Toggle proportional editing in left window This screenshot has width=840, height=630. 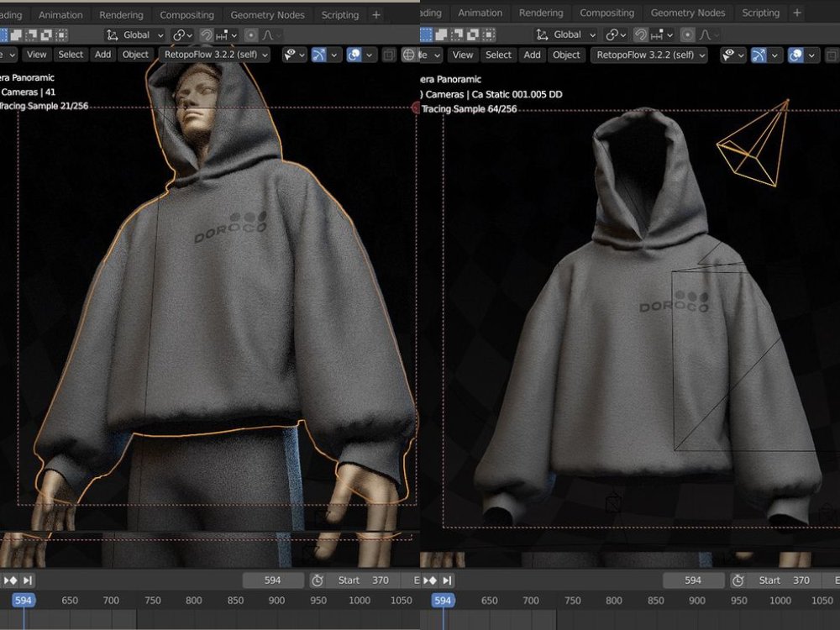tap(250, 35)
